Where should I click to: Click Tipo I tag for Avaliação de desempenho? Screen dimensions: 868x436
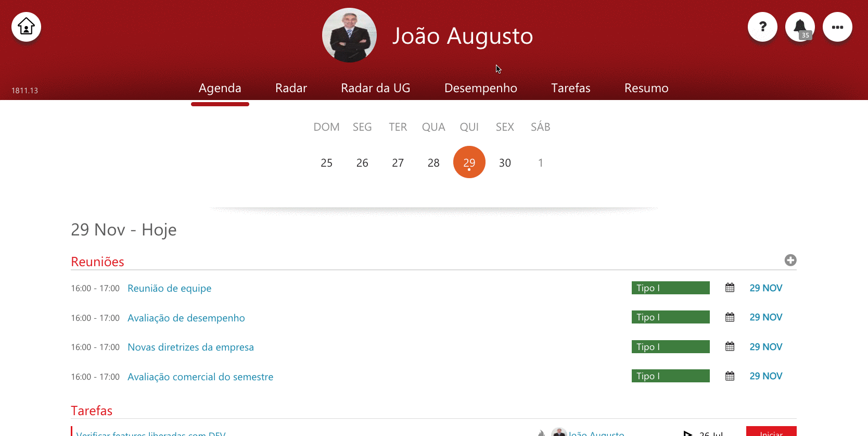tap(671, 317)
